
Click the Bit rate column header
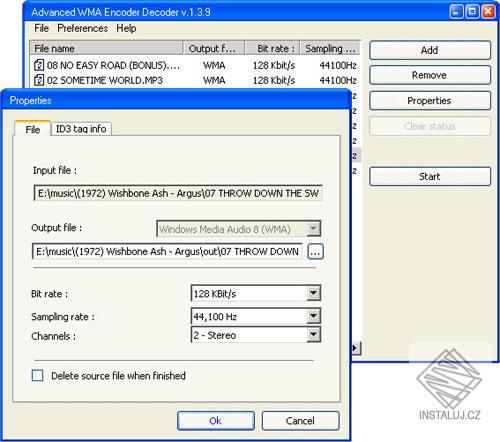point(273,48)
